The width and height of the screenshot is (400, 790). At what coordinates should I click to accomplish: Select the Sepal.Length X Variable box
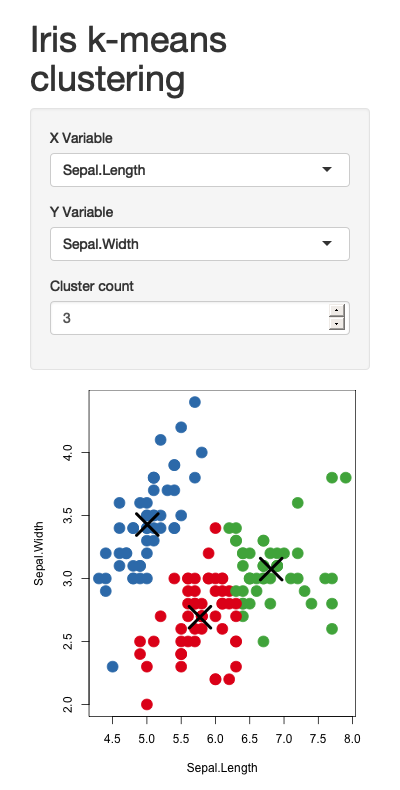point(199,170)
